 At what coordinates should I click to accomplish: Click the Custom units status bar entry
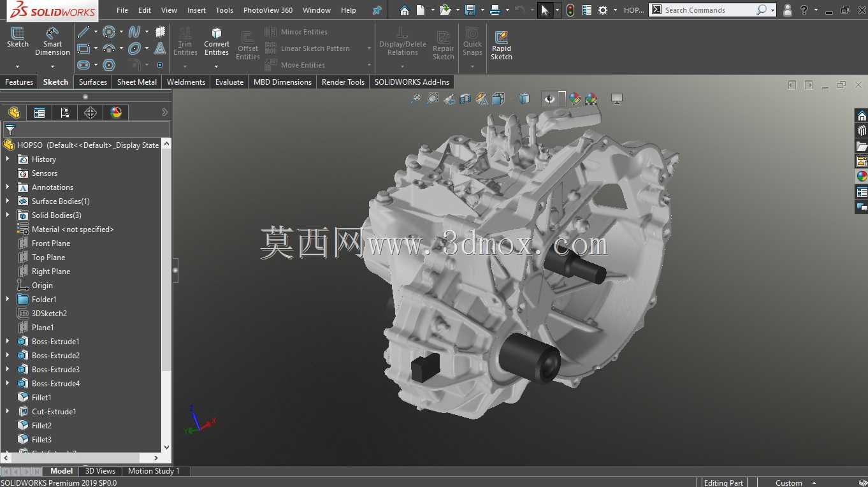point(789,483)
